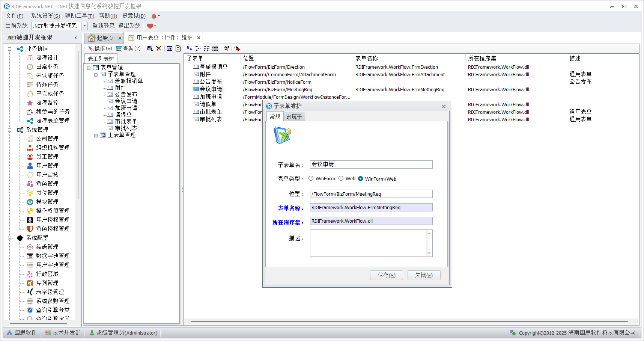Select the WinForm/Web radio option

(361, 179)
